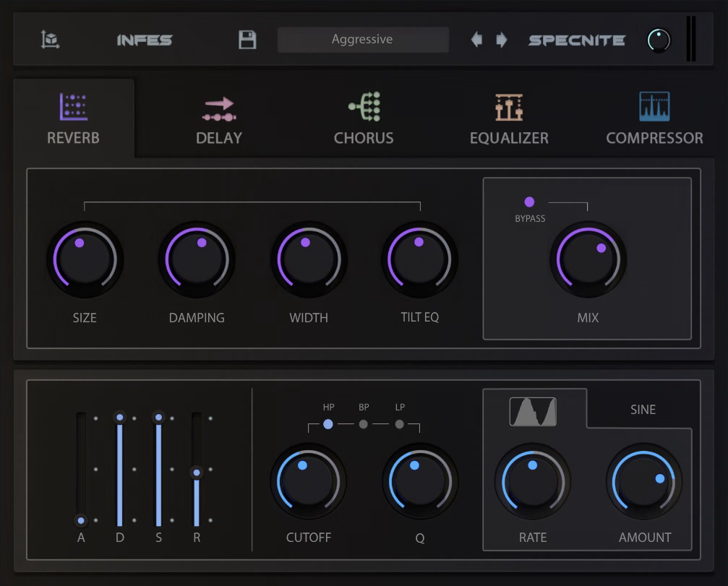728x586 pixels.
Task: Open the SINE waveform selector
Action: (x=643, y=409)
